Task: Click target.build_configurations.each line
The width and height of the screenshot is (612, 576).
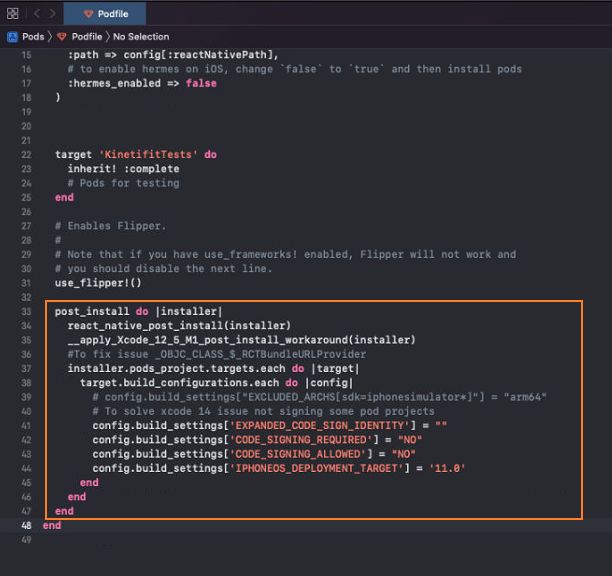Action: (217, 383)
